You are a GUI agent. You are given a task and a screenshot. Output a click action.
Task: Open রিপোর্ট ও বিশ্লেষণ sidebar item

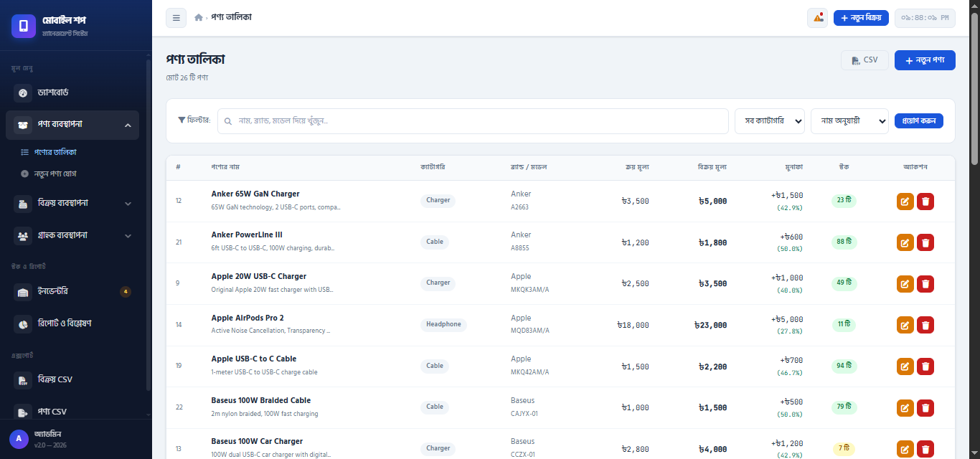[x=72, y=323]
